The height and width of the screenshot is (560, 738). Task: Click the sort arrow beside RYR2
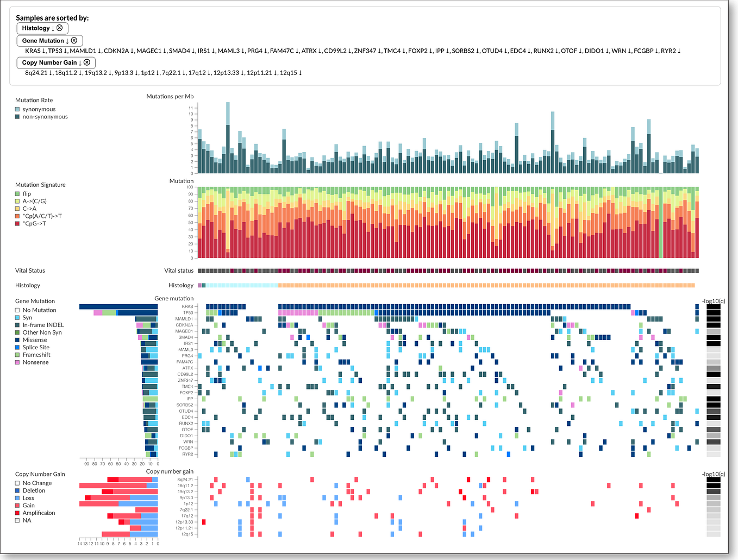(679, 51)
